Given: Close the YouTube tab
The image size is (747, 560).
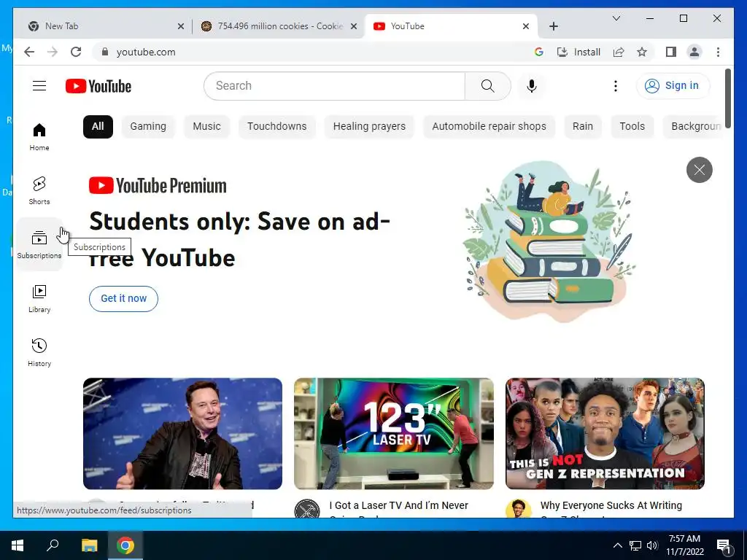Looking at the screenshot, I should 525,26.
